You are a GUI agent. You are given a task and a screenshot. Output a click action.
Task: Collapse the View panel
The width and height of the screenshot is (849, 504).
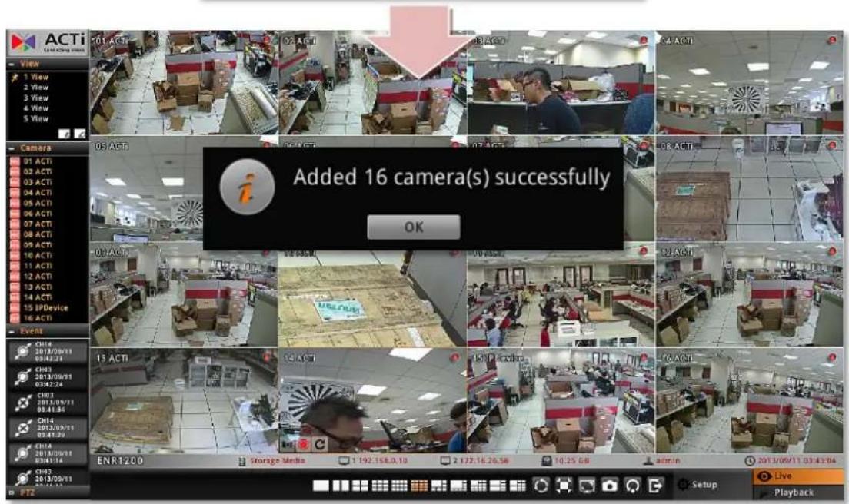click(12, 65)
